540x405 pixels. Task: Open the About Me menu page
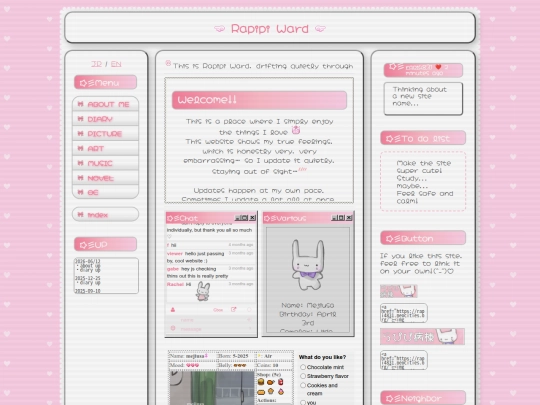click(105, 104)
